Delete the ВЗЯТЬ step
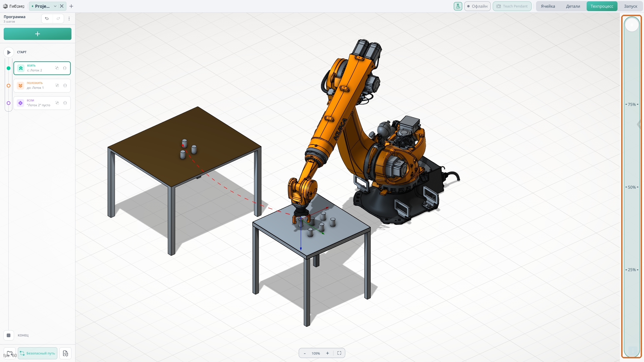Screen dimensions: 644x362 click(65, 68)
